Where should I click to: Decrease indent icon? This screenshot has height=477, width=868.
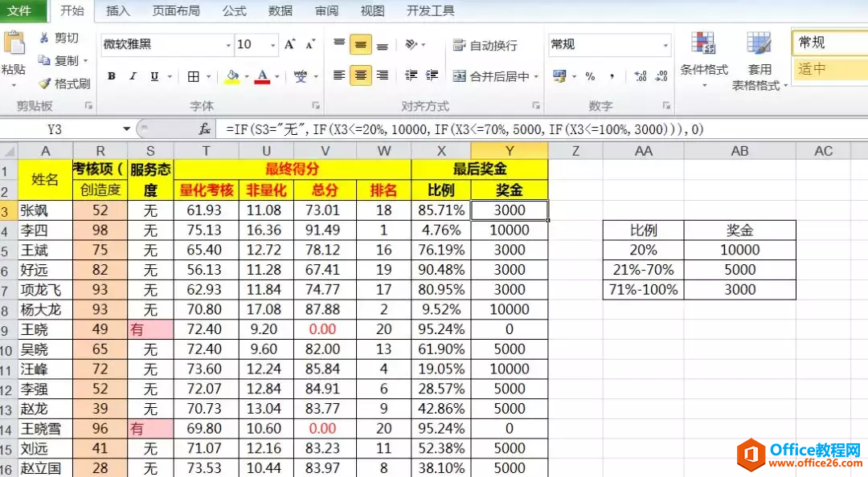411,75
